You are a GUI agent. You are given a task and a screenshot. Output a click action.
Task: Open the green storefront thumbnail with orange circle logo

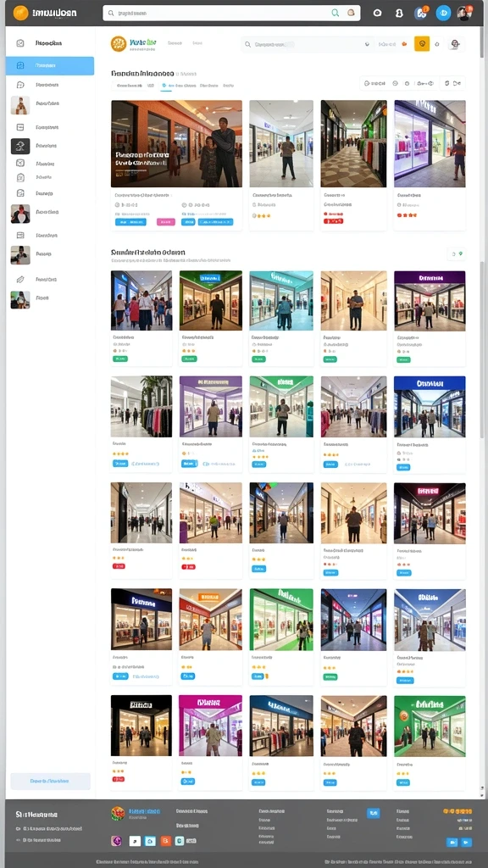tap(430, 726)
